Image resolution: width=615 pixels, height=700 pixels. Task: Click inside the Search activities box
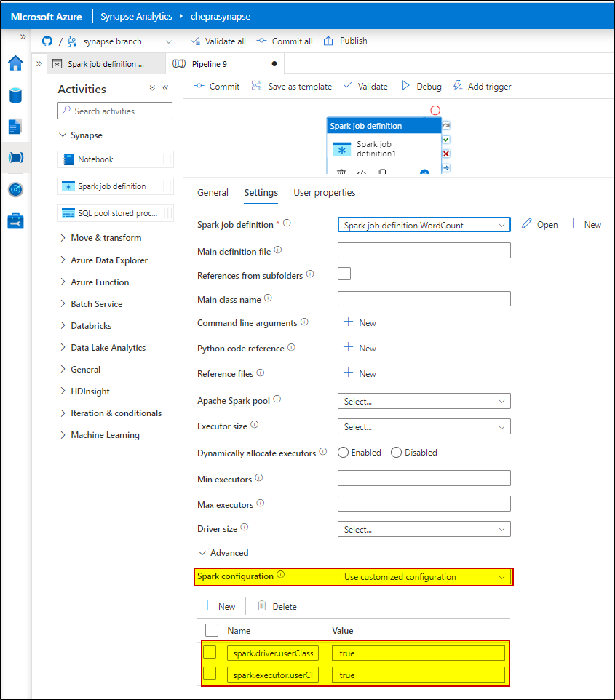pos(115,111)
